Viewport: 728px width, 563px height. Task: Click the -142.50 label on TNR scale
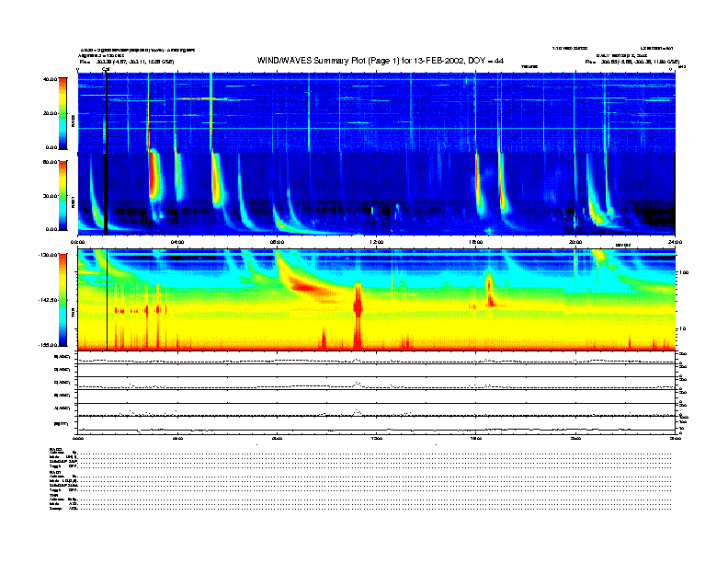[x=49, y=300]
